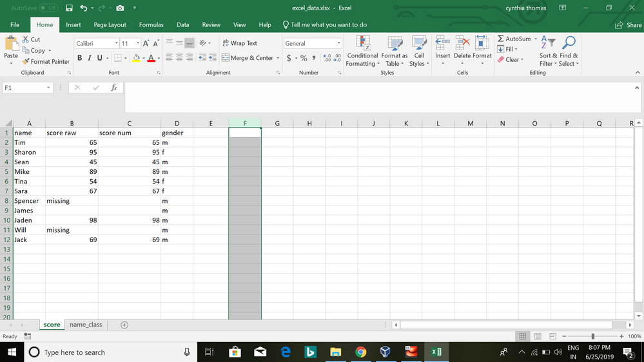Expand the General number format dropdown
This screenshot has height=362, width=644.
[x=339, y=43]
